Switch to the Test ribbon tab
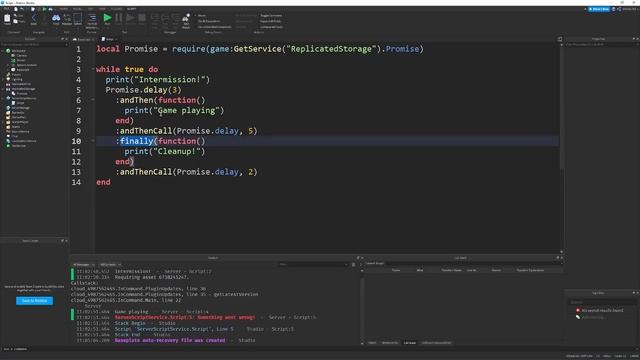Screen dimensions: 640x360 [x=90, y=9]
